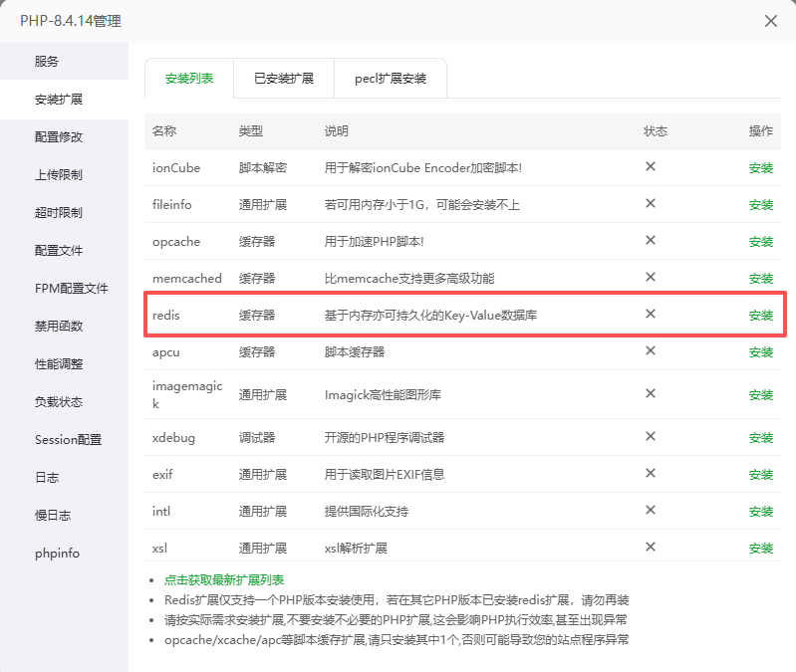The width and height of the screenshot is (796, 672).
Task: Install the exif extension
Action: coord(761,475)
